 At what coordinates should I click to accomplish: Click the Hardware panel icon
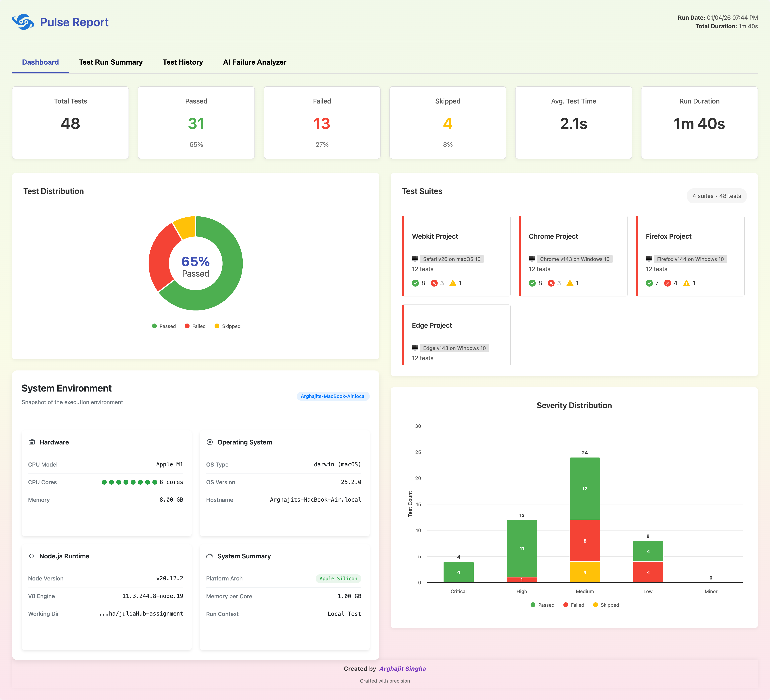(32, 442)
